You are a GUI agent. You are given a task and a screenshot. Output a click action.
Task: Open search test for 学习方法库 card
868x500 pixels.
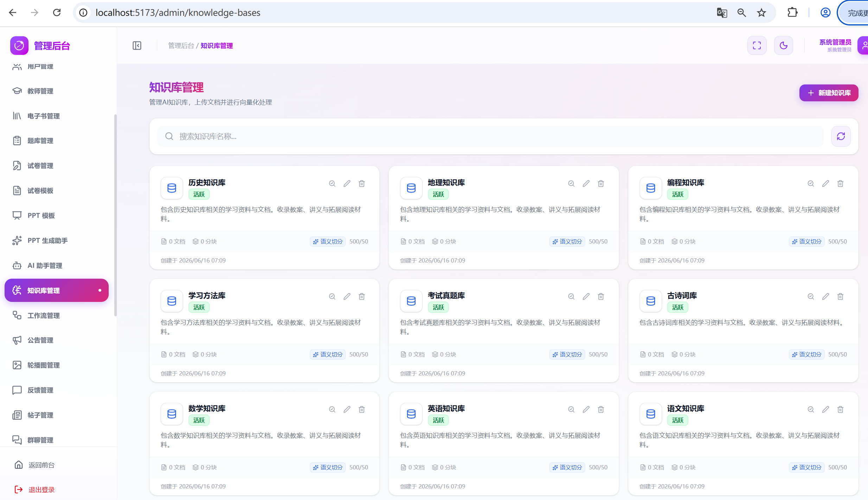(x=332, y=296)
